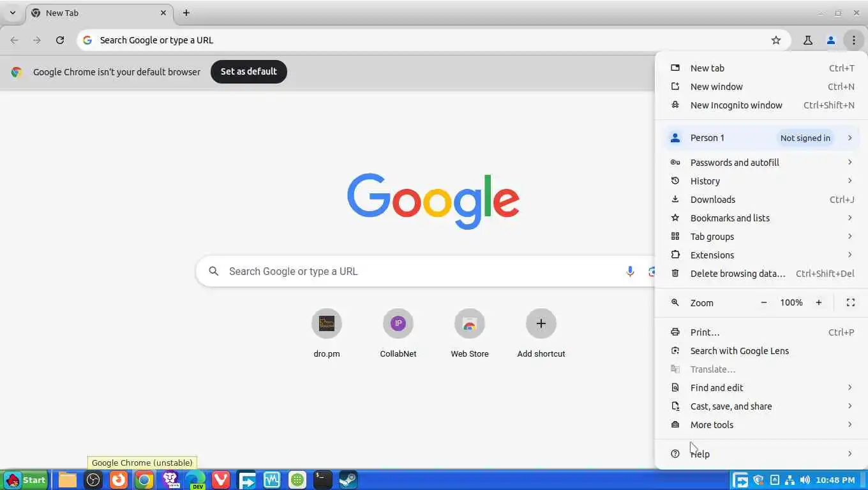Expand Bookmarks and lists submenu

pos(761,218)
